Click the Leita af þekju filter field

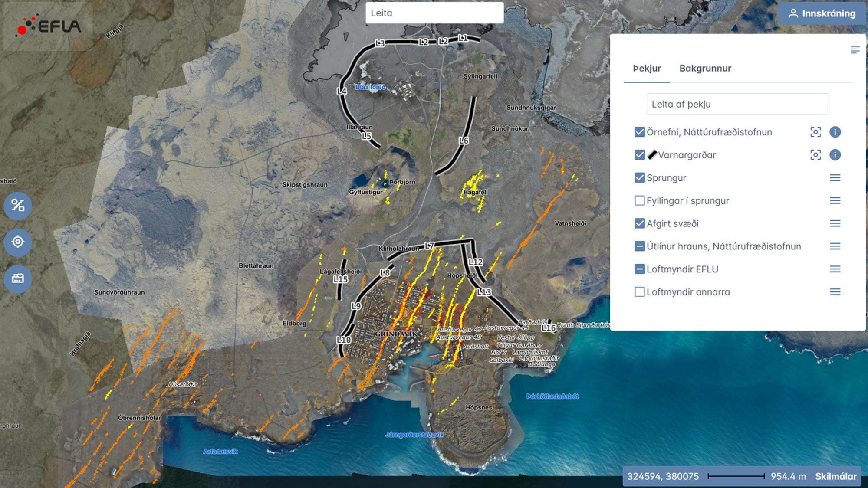[738, 104]
